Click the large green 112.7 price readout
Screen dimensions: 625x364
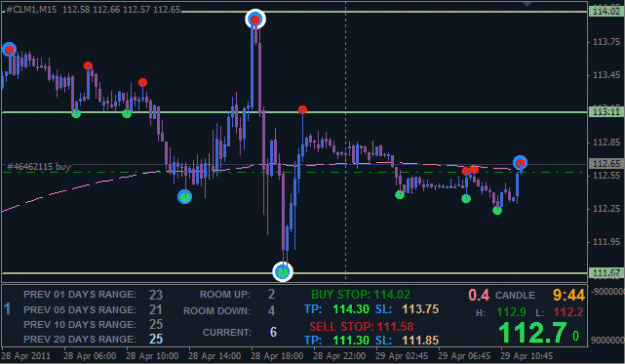[532, 333]
